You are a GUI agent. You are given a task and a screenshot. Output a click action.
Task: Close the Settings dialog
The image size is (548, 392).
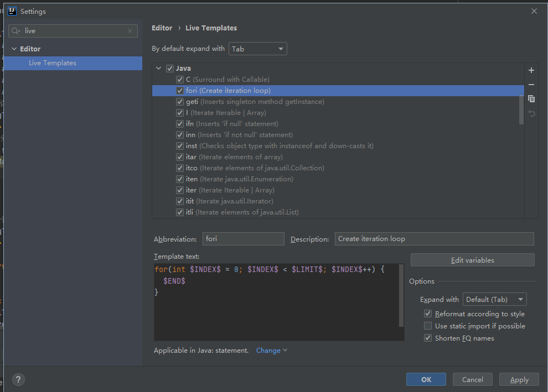534,11
